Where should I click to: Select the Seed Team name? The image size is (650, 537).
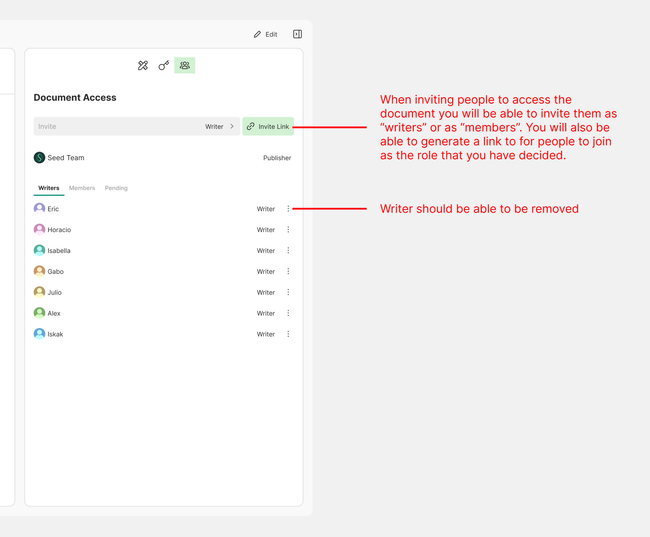coord(66,158)
